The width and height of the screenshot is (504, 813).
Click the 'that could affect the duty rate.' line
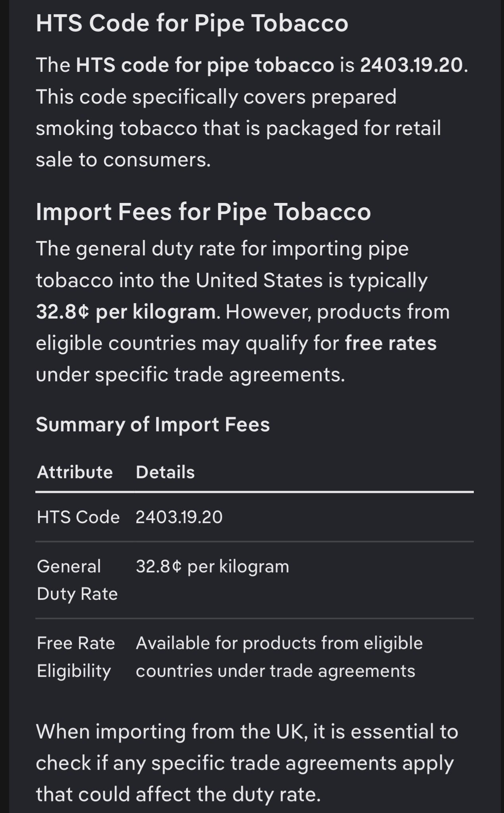coord(178,794)
